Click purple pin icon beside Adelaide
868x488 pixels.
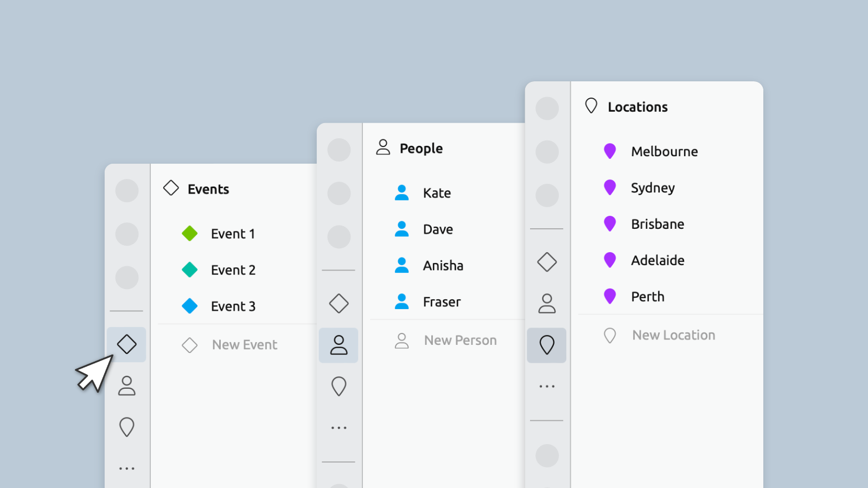(x=610, y=260)
